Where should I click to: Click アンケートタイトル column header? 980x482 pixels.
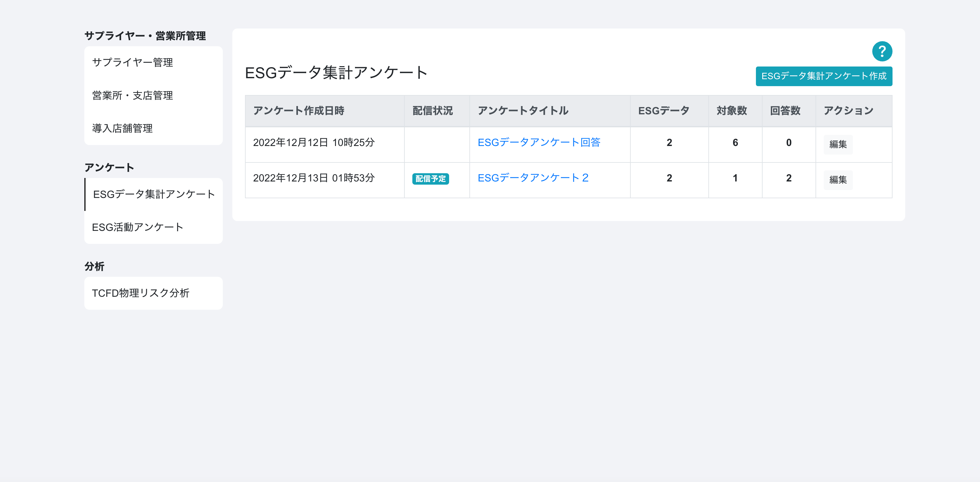click(523, 111)
